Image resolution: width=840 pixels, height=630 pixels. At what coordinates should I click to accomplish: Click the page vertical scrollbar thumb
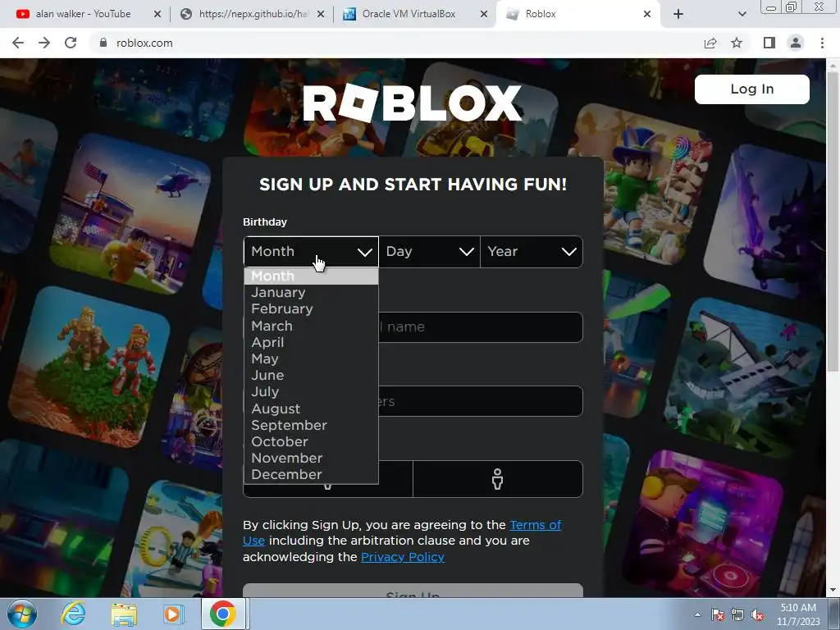click(833, 220)
